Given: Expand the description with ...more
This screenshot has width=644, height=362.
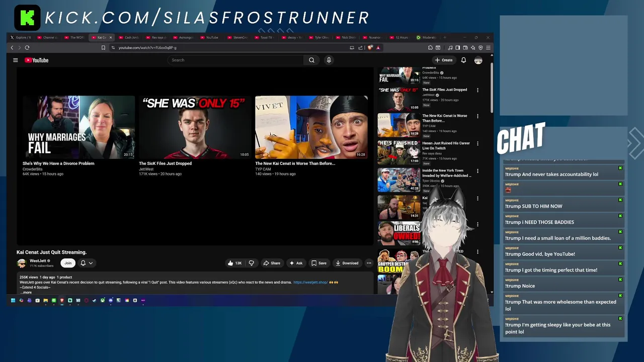Looking at the screenshot, I should pyautogui.click(x=26, y=292).
